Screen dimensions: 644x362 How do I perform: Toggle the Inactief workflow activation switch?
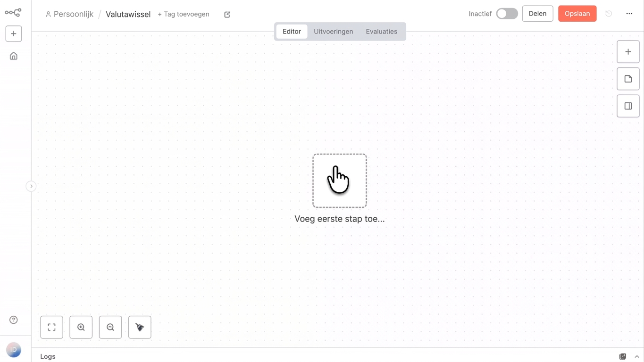point(507,14)
